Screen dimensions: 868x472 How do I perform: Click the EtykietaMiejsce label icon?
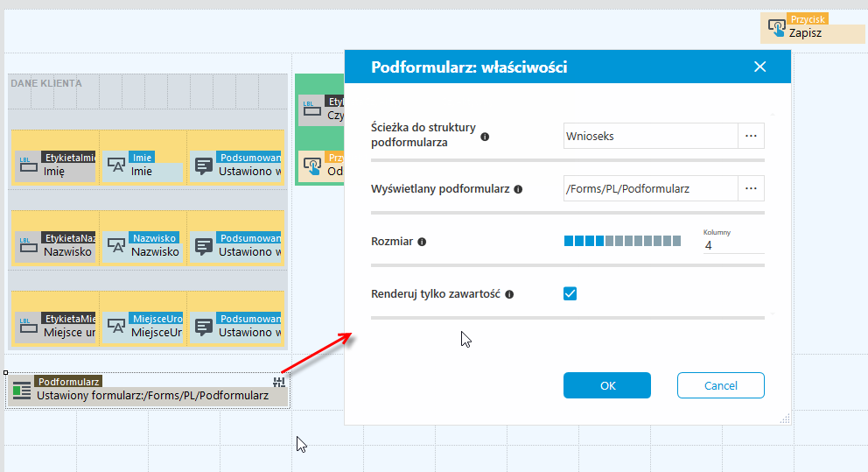click(28, 327)
